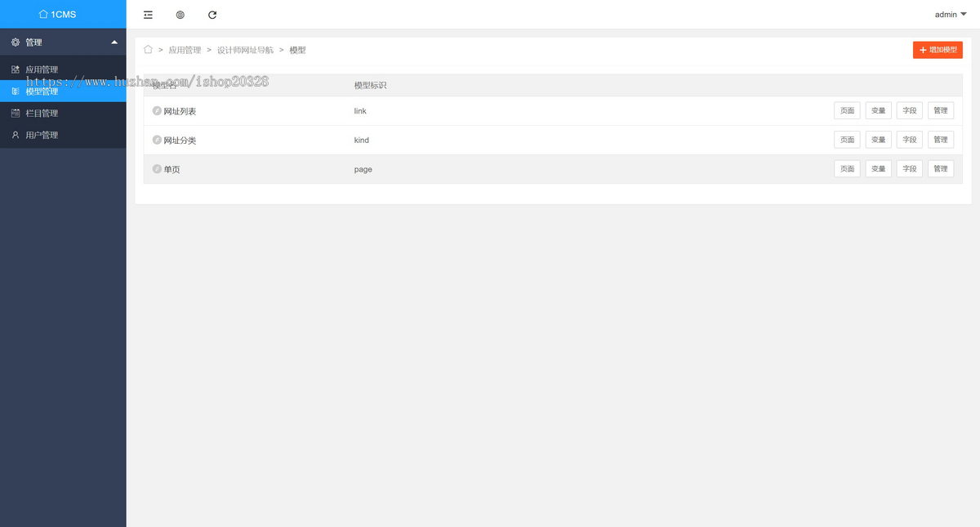Click the gear icon next to 管理
980x527 pixels.
15,42
